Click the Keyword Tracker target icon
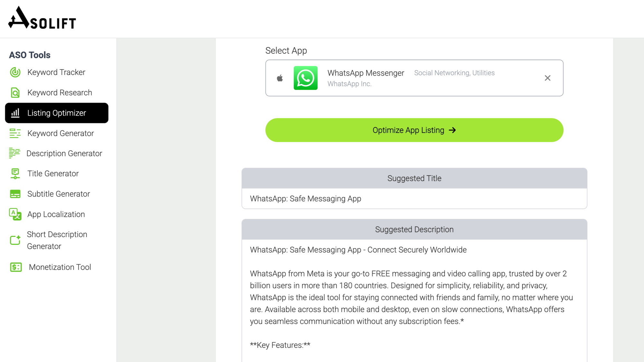 coord(15,72)
